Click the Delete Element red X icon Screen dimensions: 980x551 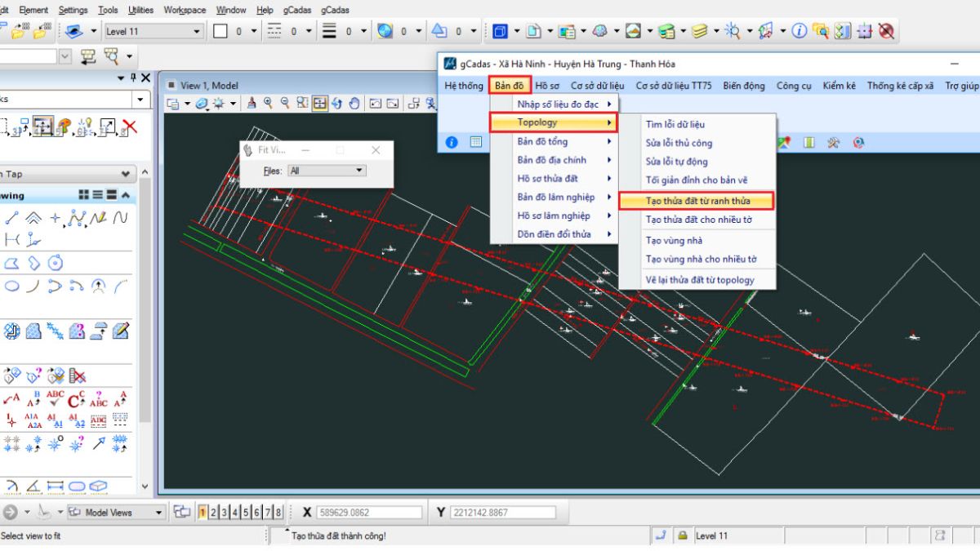pyautogui.click(x=129, y=127)
